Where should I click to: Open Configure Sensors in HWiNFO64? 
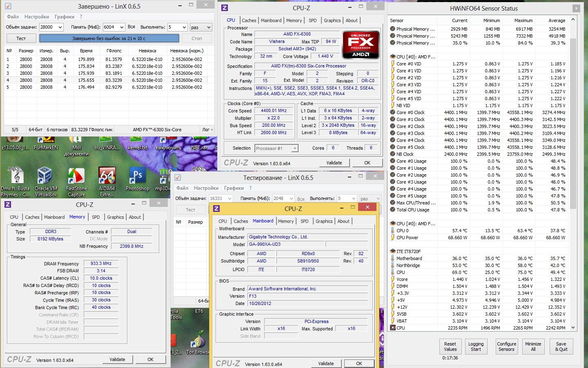pos(507,346)
